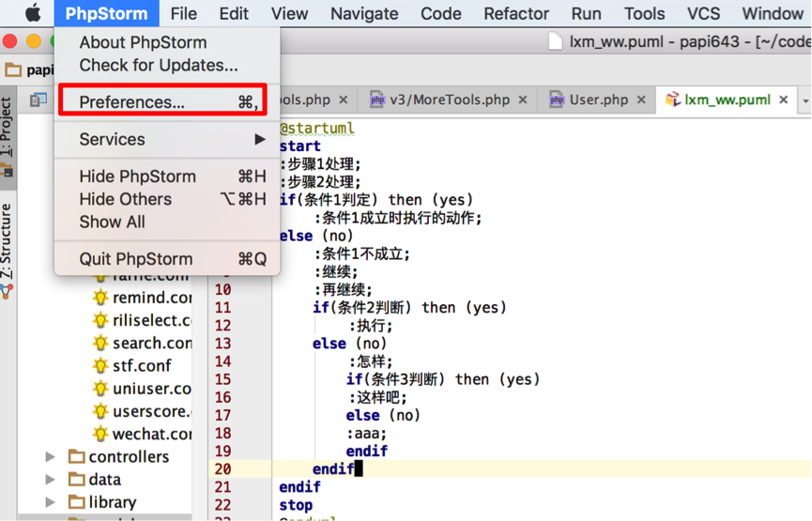Image resolution: width=812 pixels, height=521 pixels.
Task: Open the VCS menu
Action: pos(703,13)
